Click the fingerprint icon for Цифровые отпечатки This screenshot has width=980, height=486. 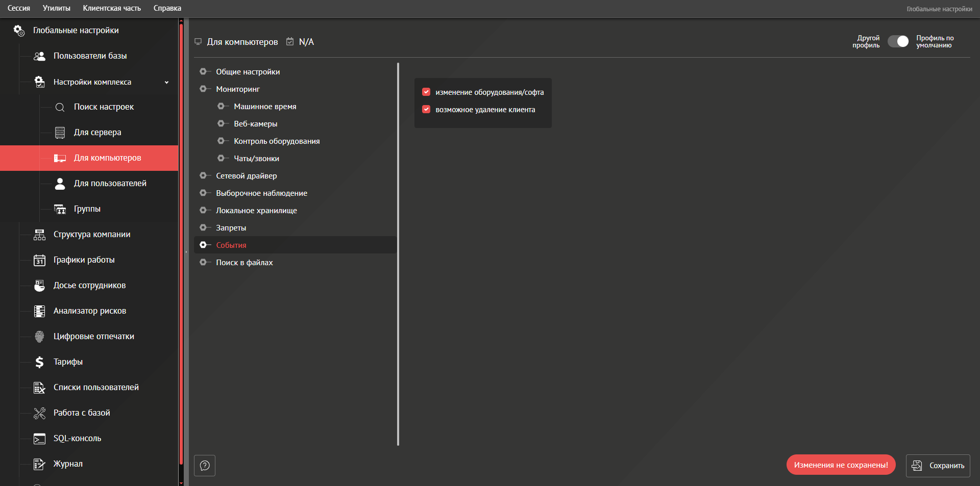(39, 337)
